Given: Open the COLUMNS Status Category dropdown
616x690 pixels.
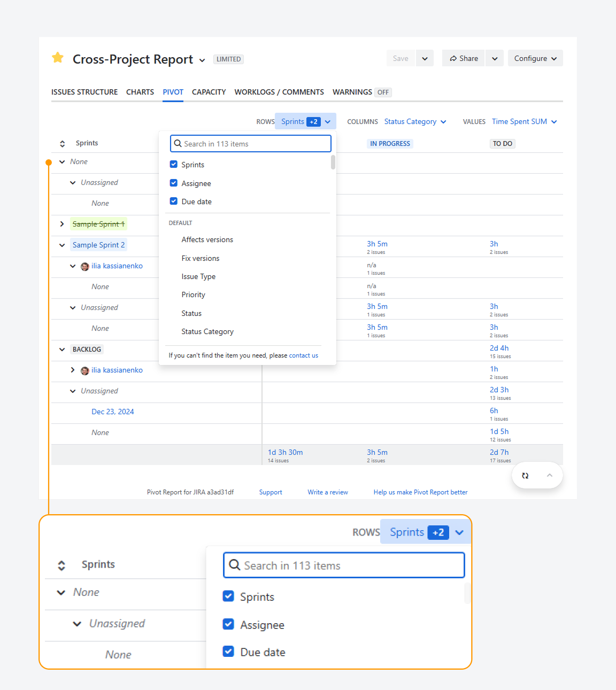Looking at the screenshot, I should (x=415, y=121).
